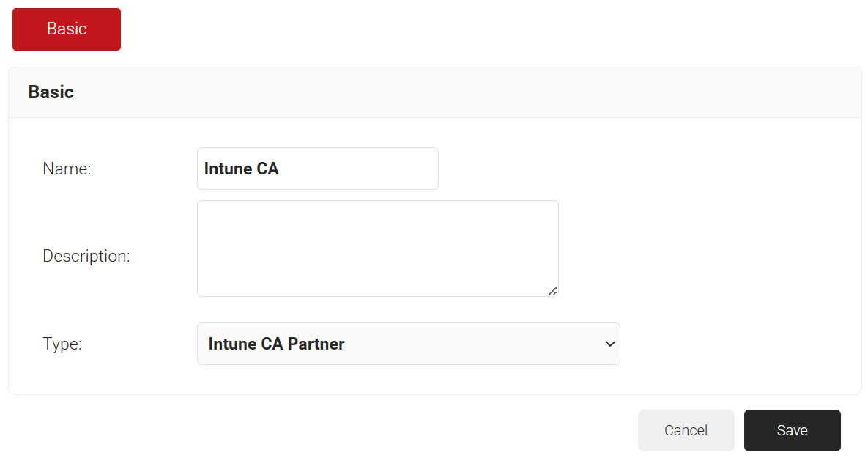Place cursor in the 'Intune CA' text

coord(242,169)
